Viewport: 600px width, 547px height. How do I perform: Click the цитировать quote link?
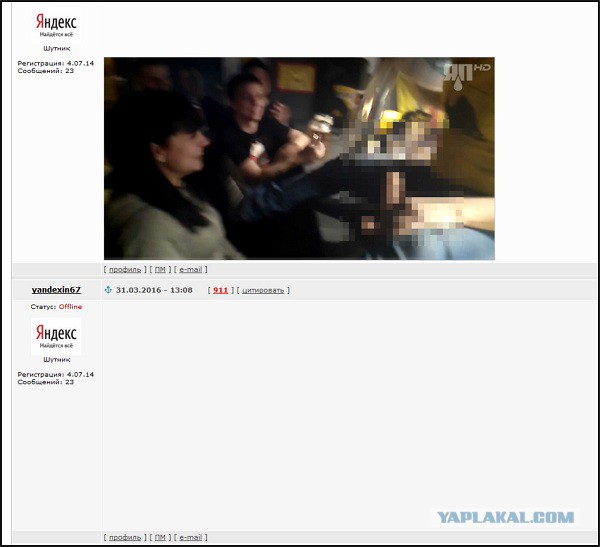tap(263, 290)
